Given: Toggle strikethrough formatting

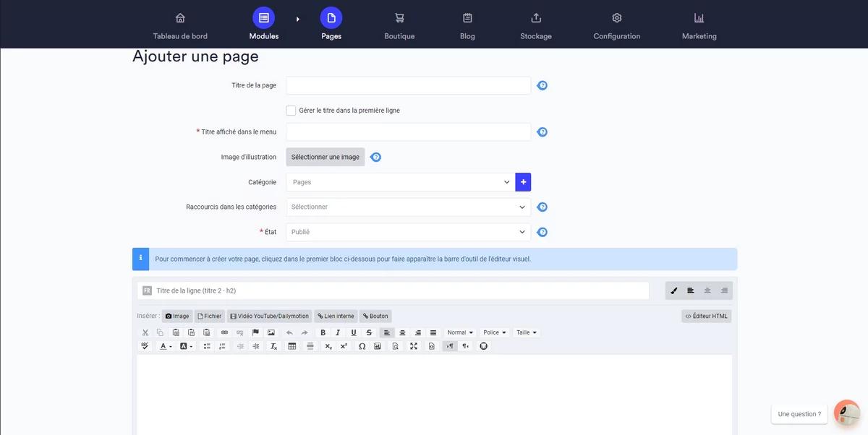Looking at the screenshot, I should (x=369, y=332).
